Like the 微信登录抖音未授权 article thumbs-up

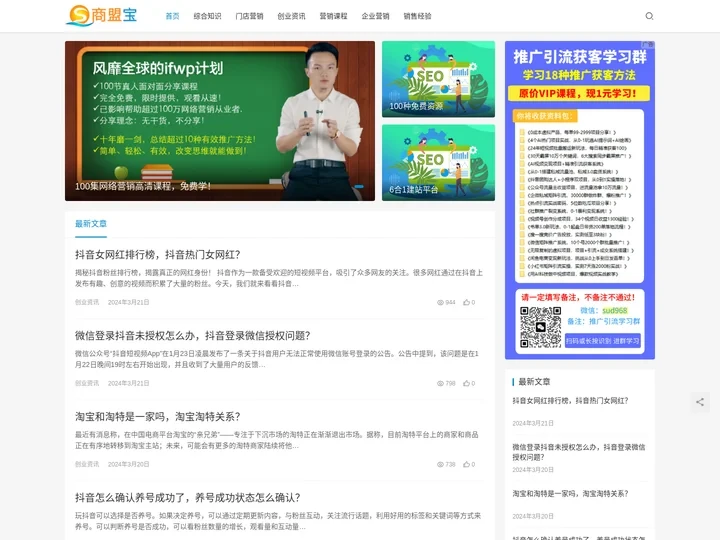[x=467, y=383]
